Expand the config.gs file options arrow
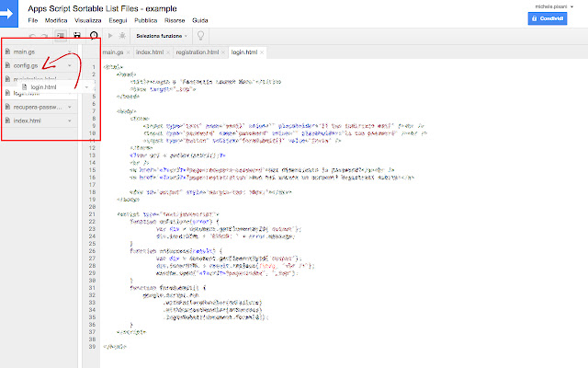Viewport: 588px width, 368px height. [x=69, y=65]
